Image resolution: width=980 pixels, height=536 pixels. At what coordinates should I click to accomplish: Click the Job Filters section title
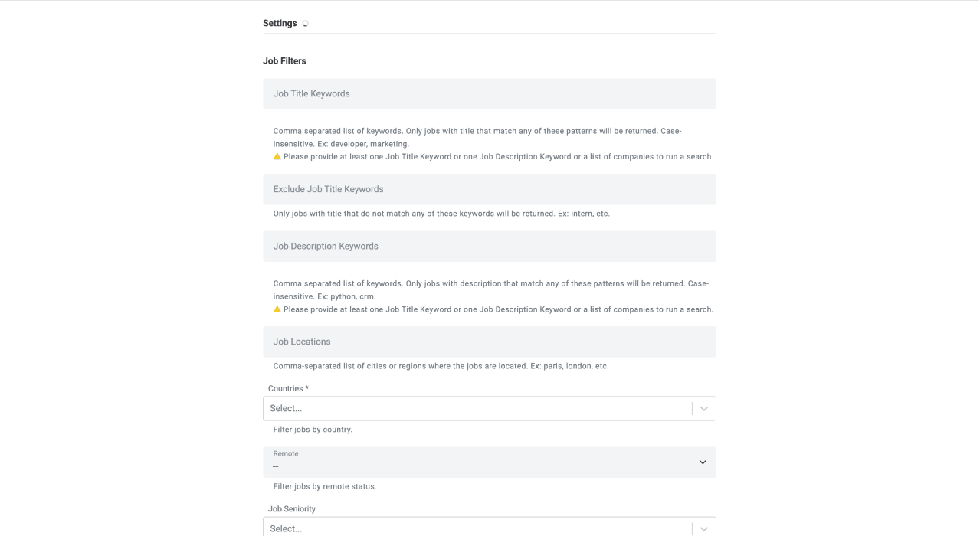[x=284, y=60]
